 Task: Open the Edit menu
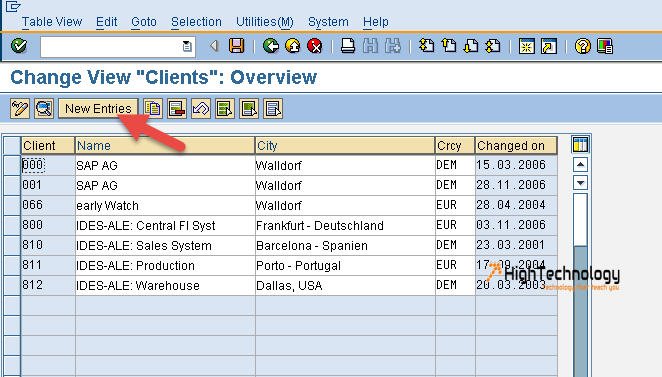click(x=106, y=22)
